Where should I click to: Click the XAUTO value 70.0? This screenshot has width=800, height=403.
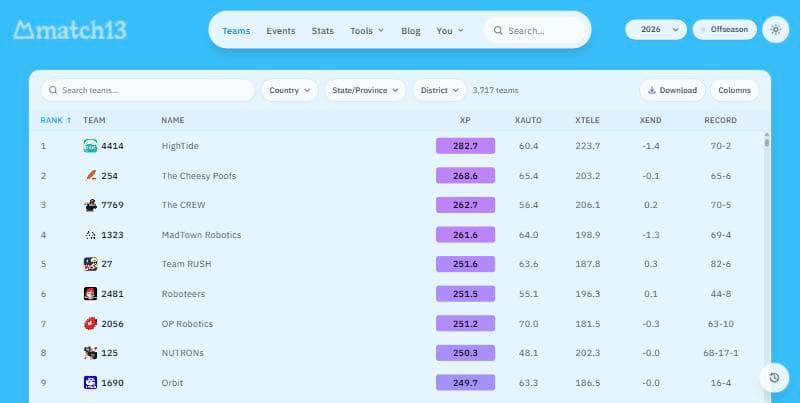[528, 323]
